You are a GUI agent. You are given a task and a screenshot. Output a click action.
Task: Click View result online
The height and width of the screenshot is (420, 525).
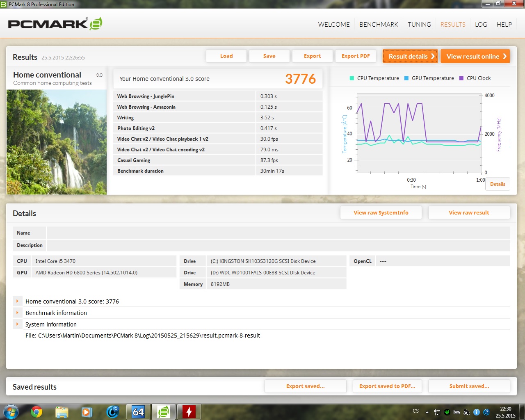click(475, 56)
